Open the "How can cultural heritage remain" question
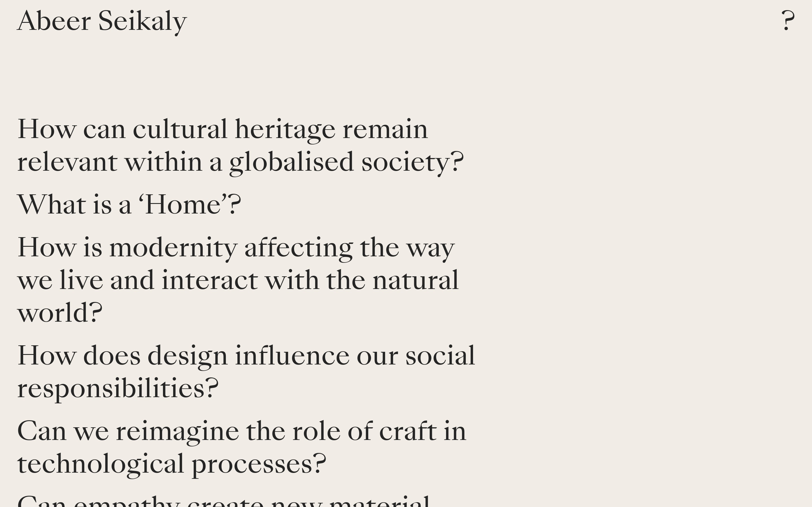The width and height of the screenshot is (812, 507). [x=222, y=130]
